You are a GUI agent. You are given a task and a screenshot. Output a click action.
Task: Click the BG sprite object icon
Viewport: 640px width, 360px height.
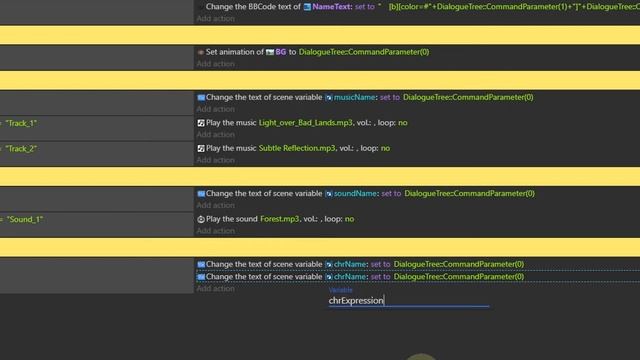[x=270, y=52]
